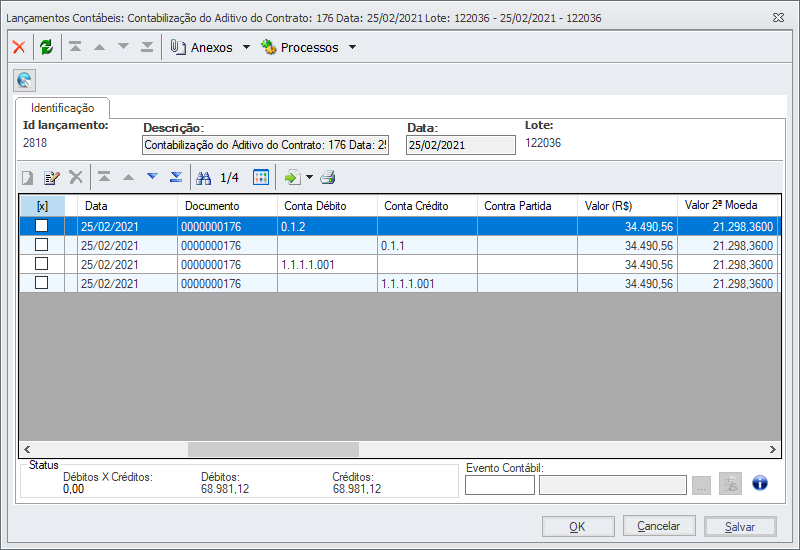Click the grid scrollbar right arrow

(x=772, y=449)
